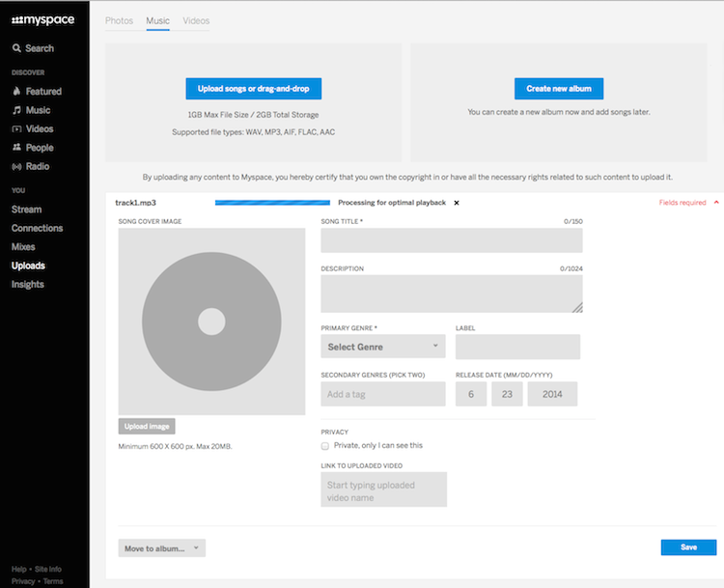Open the Site Info link
This screenshot has height=588, width=724.
click(x=48, y=569)
